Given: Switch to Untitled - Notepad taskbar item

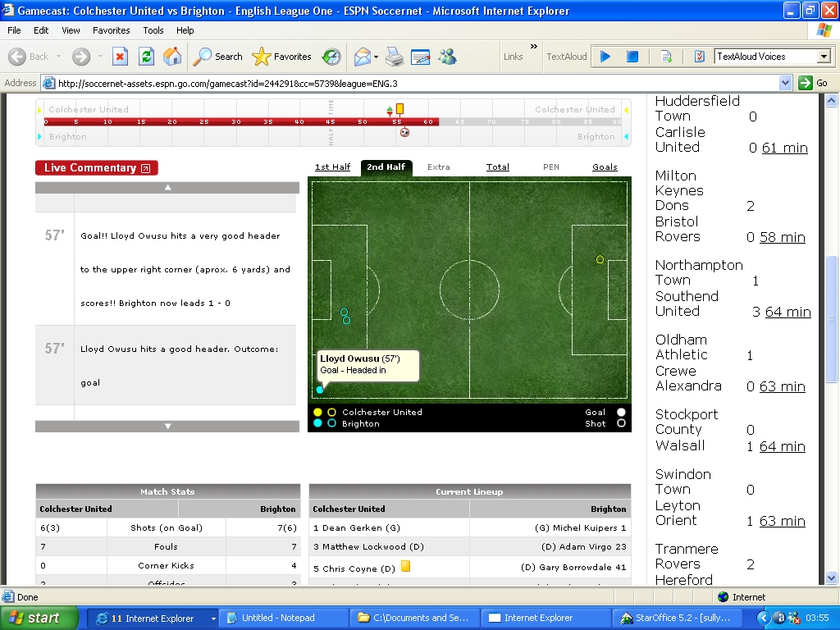Looking at the screenshot, I should [x=284, y=619].
